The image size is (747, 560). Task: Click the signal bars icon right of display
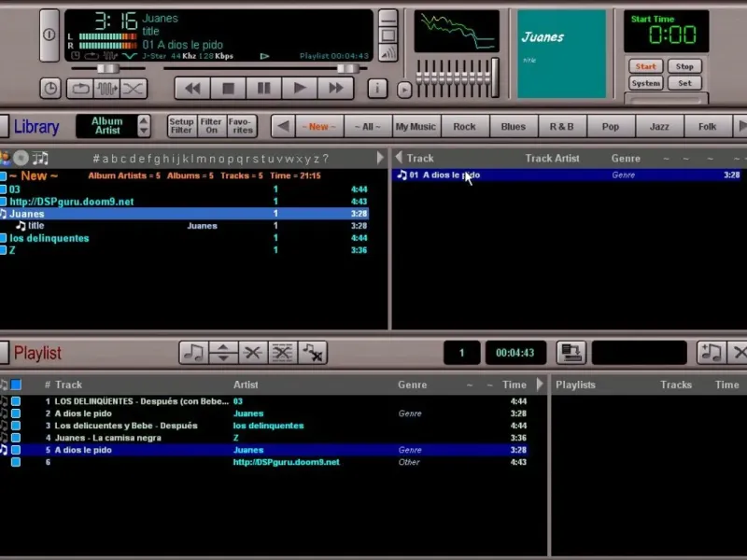coord(388,53)
